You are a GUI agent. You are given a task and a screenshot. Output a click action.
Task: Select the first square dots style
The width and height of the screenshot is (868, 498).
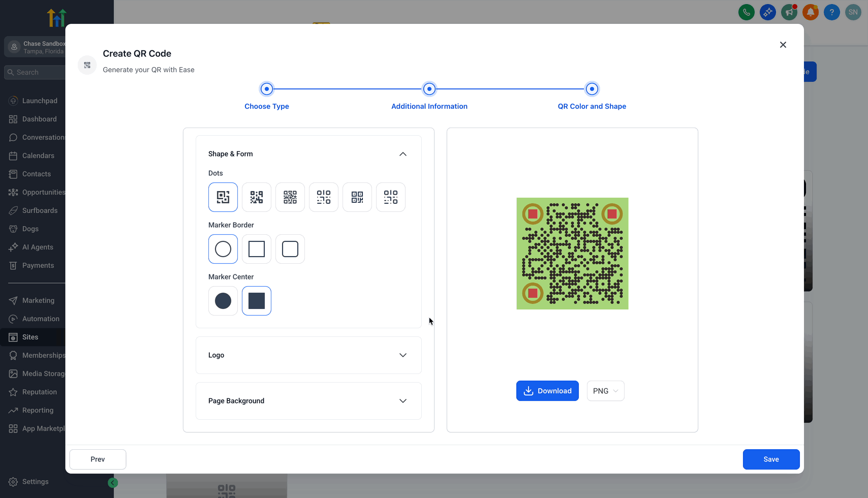tap(223, 197)
